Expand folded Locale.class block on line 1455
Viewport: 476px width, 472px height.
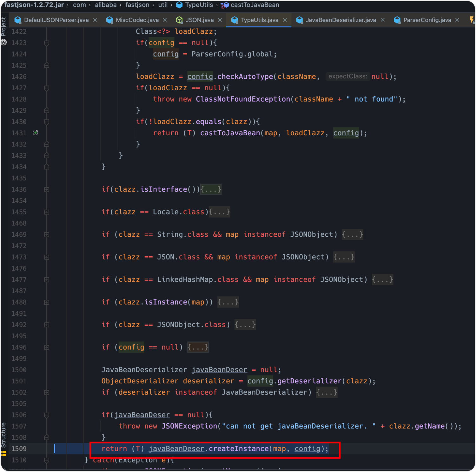47,212
